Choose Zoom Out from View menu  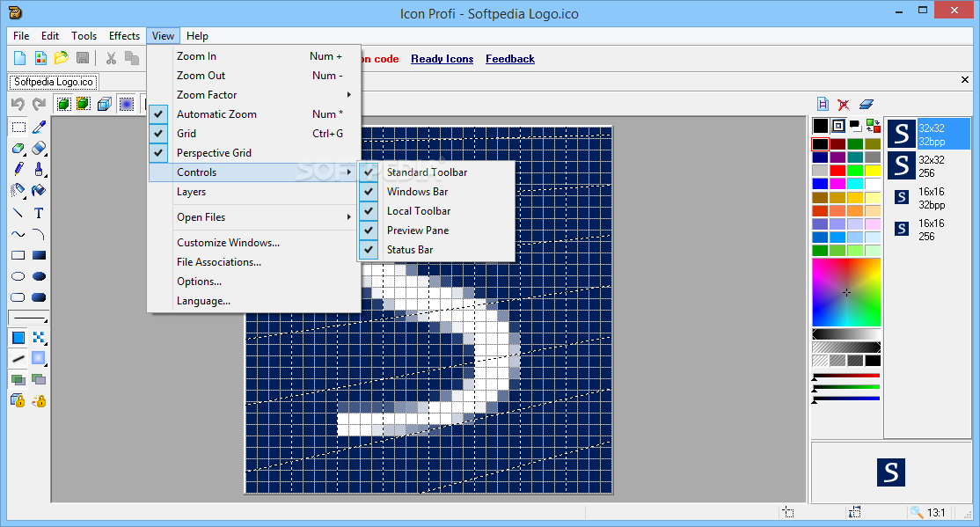(254, 76)
